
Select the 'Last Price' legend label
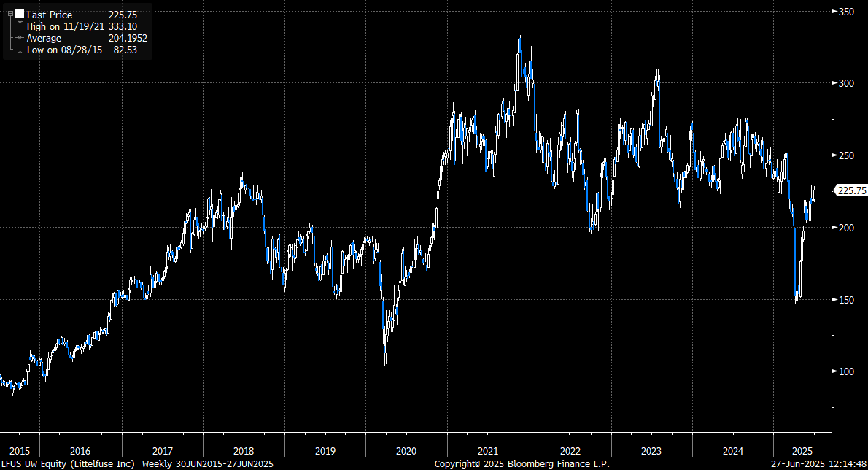click(x=50, y=15)
